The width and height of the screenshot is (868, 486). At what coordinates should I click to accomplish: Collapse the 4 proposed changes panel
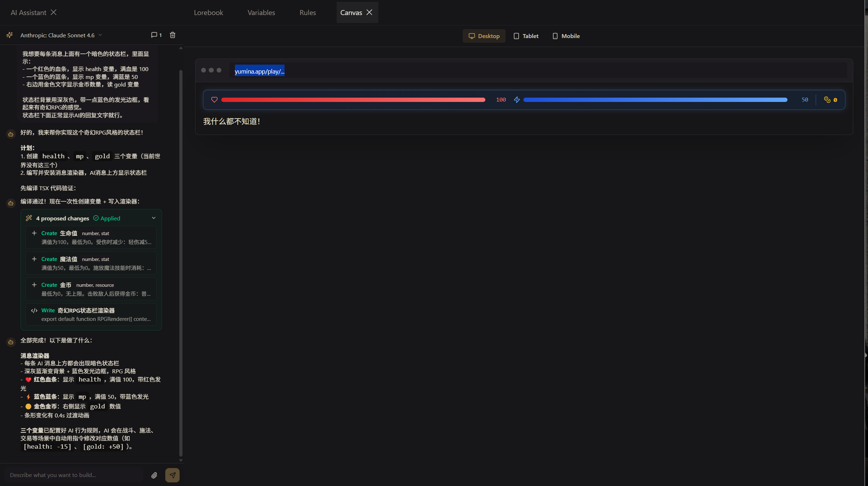point(153,218)
